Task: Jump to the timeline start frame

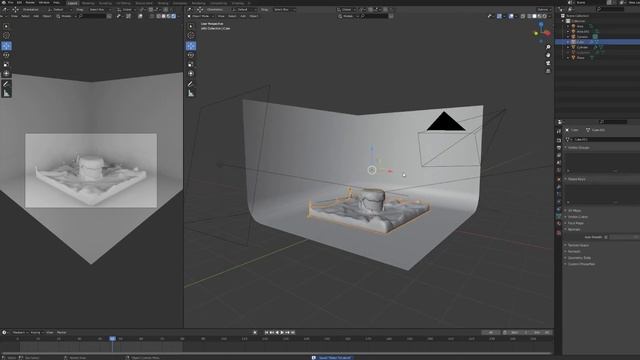Action: [267, 333]
